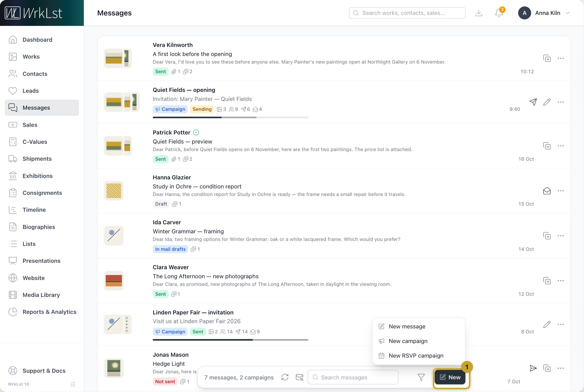Send the Jonas Mason Hedge Light message

pyautogui.click(x=533, y=368)
